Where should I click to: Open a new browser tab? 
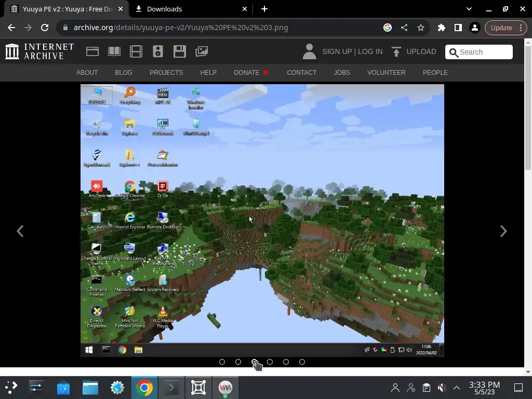[264, 9]
